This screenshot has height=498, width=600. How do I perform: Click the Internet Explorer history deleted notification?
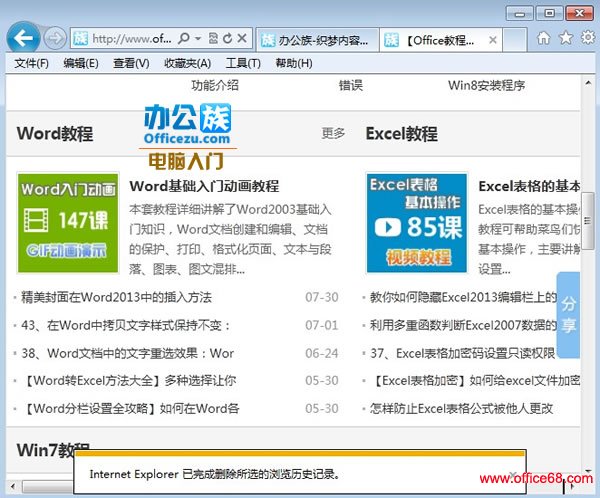coord(300,472)
